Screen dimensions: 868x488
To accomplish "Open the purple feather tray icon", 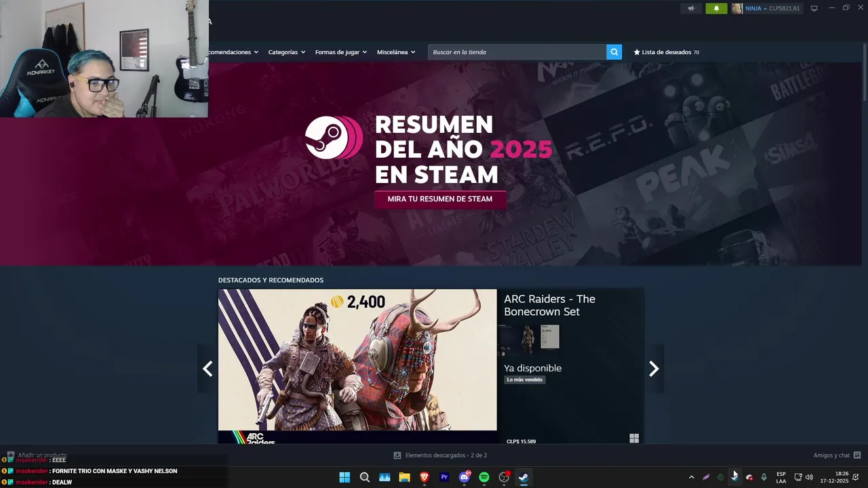I will 706,477.
